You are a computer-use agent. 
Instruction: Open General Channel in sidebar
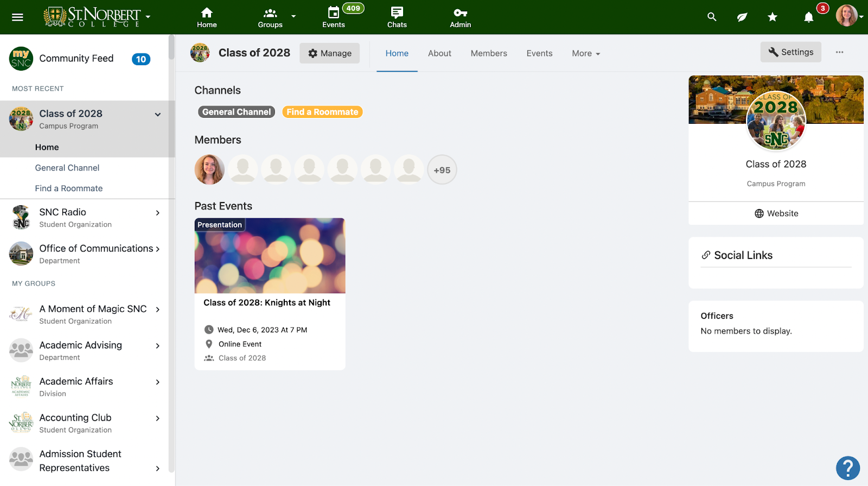tap(67, 168)
